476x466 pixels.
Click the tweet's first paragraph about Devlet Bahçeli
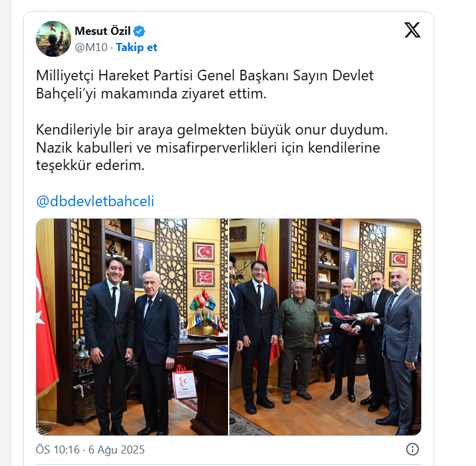204,84
